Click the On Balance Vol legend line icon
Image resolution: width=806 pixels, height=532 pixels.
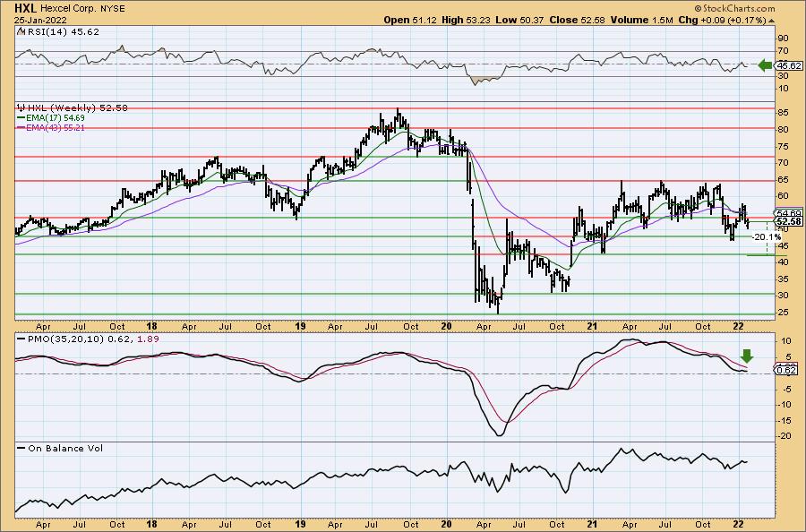21,449
